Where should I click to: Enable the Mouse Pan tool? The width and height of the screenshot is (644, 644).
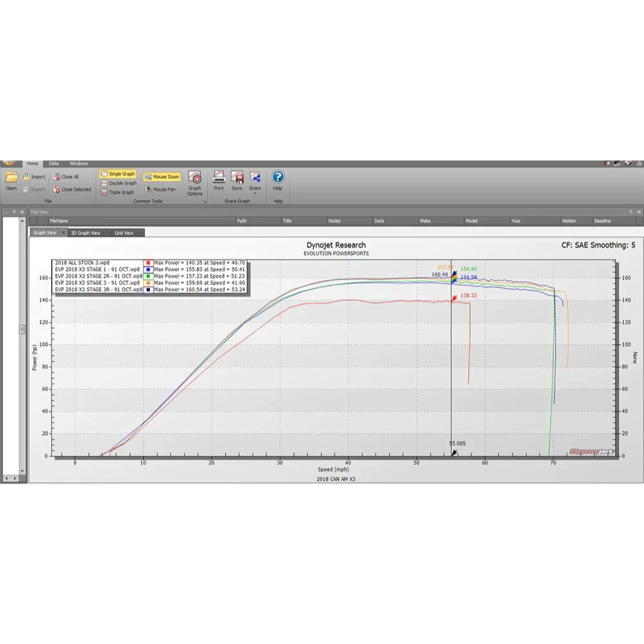(x=160, y=189)
